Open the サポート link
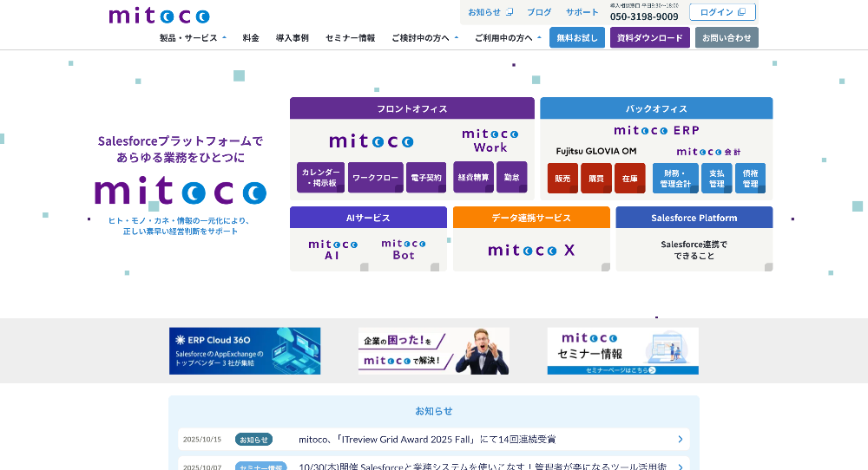The image size is (868, 470). [582, 12]
